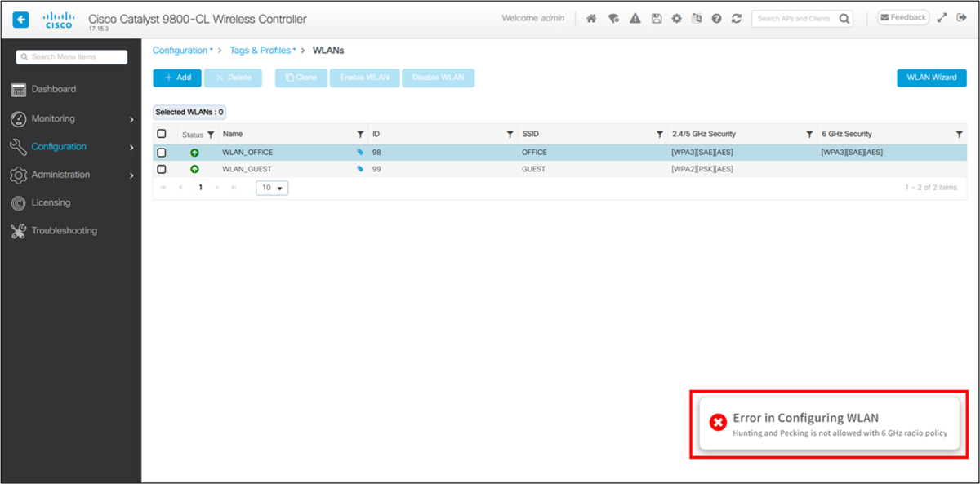
Task: Check the box for WLAN_GUEST row
Action: click(162, 169)
